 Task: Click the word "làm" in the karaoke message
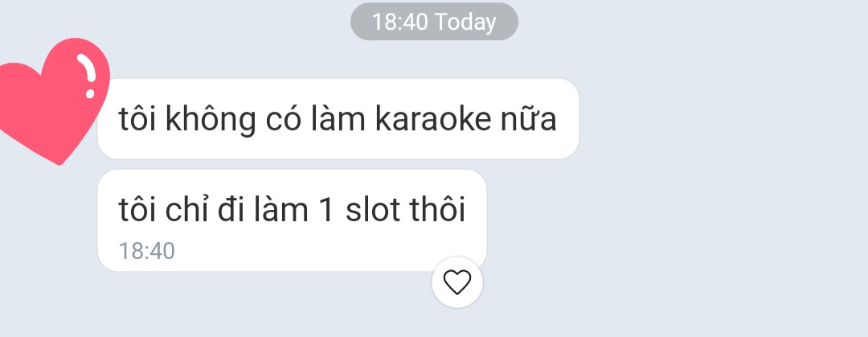pos(338,118)
